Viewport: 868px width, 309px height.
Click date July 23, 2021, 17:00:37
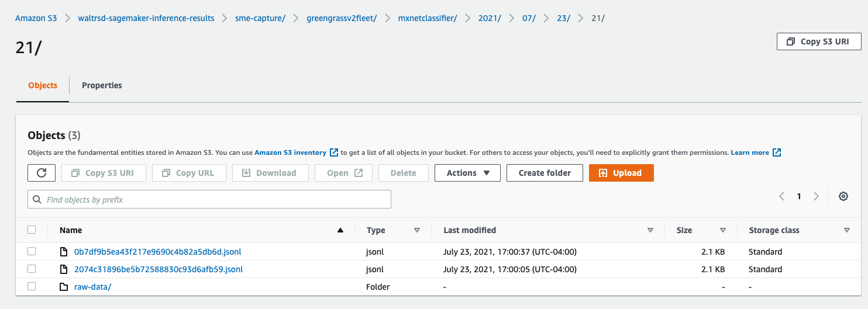click(510, 252)
